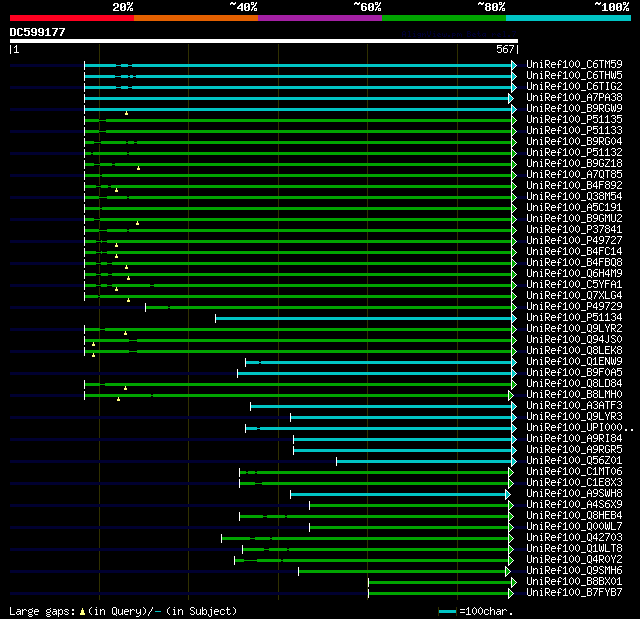Click the UniRef100_Q8LD84 label
The image size is (640, 619).
click(574, 384)
